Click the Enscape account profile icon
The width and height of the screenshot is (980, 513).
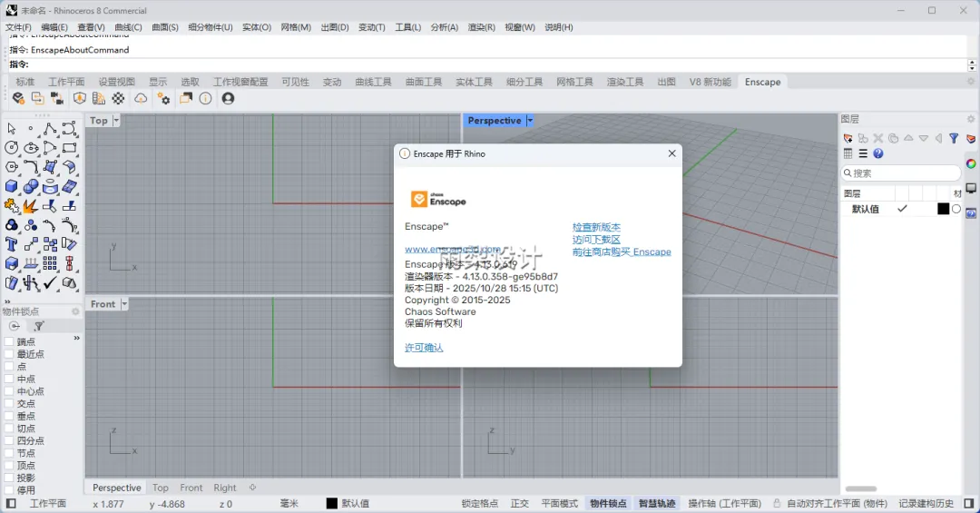tap(228, 98)
